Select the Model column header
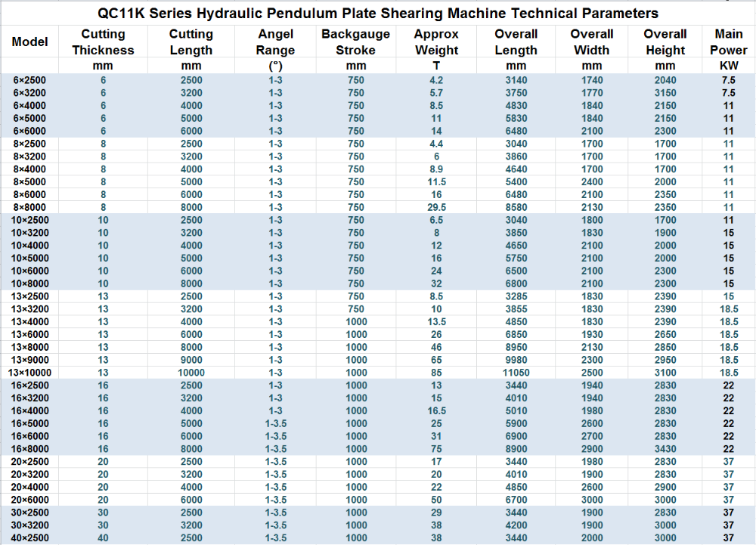Image resolution: width=756 pixels, height=545 pixels. 30,42
